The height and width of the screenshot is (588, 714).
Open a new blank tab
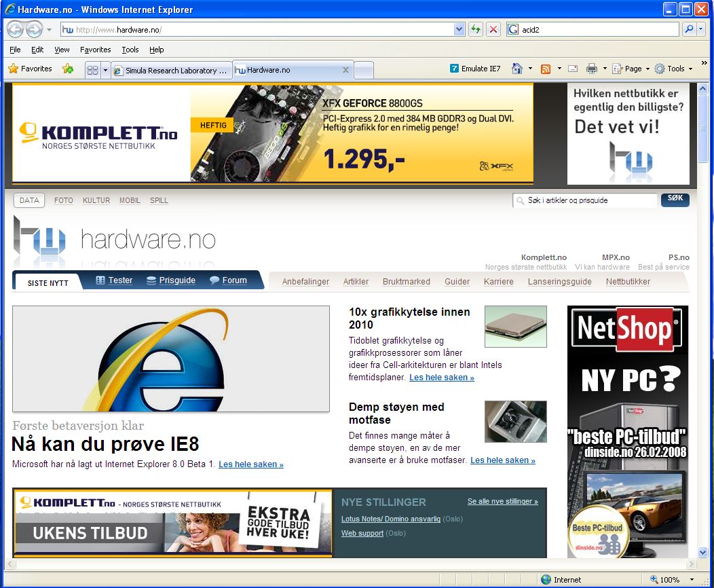(363, 70)
